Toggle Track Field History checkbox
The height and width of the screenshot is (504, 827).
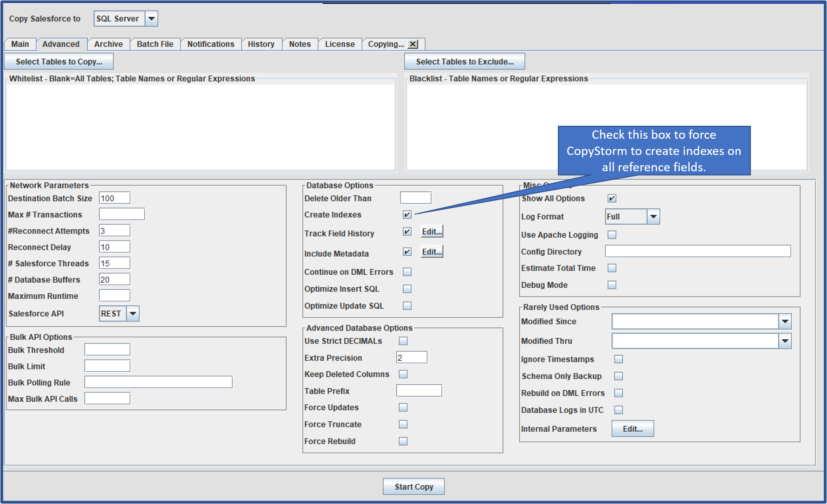coord(407,232)
